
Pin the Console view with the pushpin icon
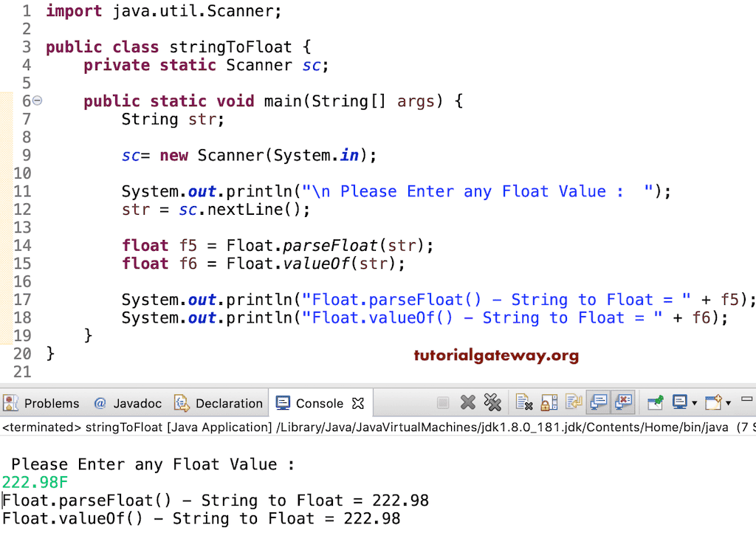[x=656, y=402]
